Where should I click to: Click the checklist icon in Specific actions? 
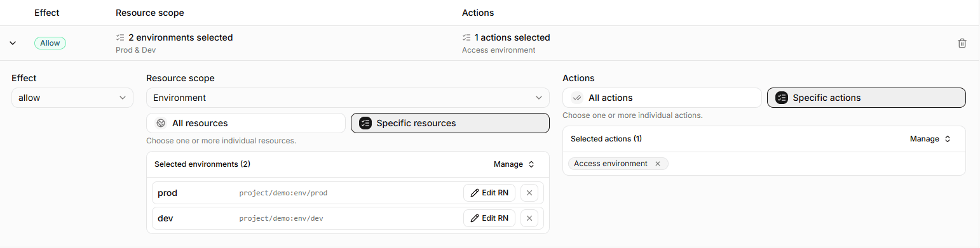782,98
